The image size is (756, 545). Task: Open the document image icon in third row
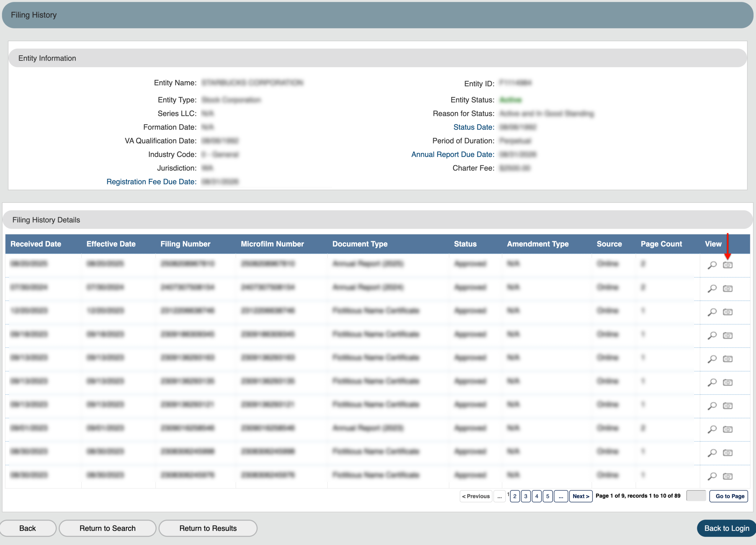[727, 312]
